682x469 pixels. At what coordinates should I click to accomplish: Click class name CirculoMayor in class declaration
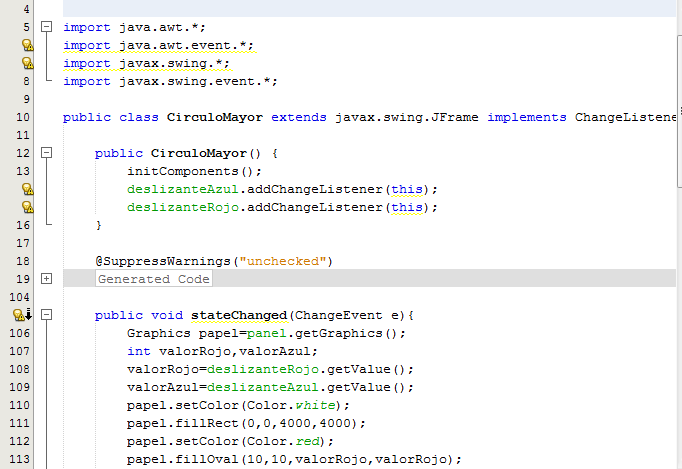click(x=215, y=117)
